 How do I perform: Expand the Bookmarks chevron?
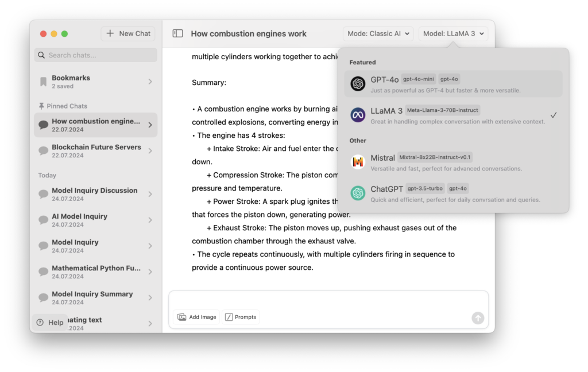point(150,82)
